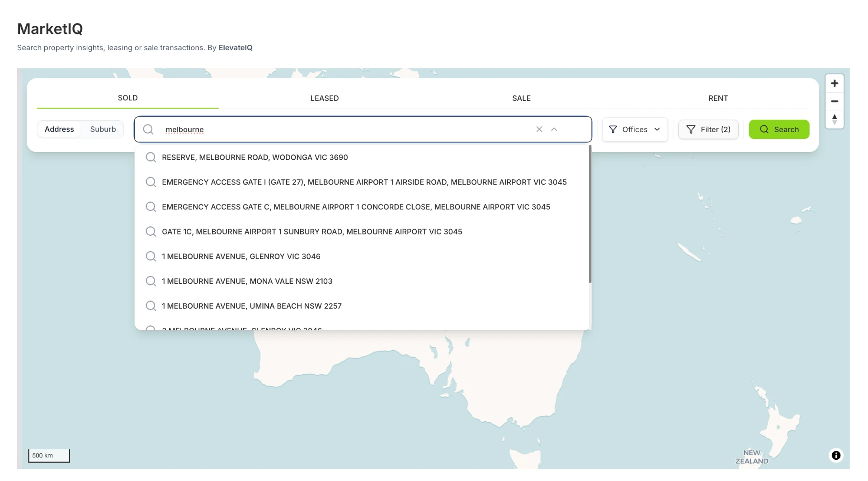Choose Emergency Access Gate C suggestion
The height and width of the screenshot is (481, 868).
pos(362,207)
